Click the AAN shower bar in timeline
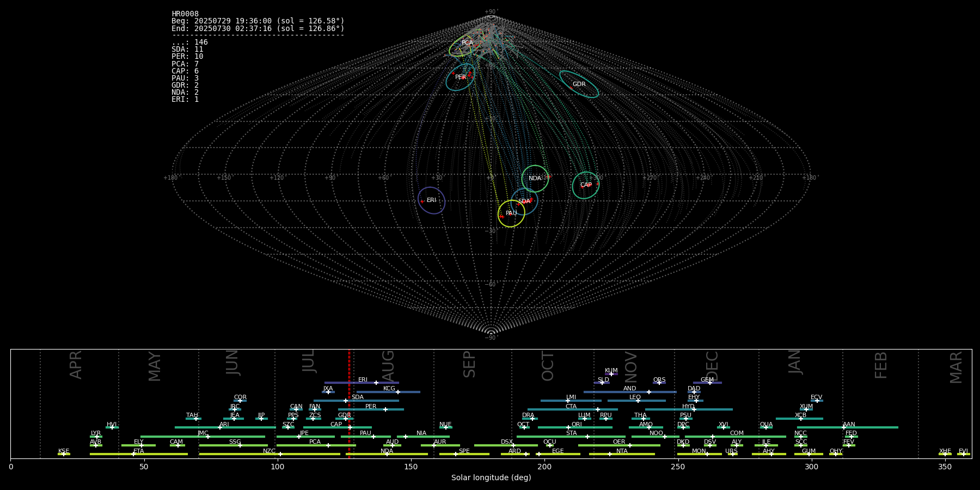The width and height of the screenshot is (980, 490). [848, 427]
